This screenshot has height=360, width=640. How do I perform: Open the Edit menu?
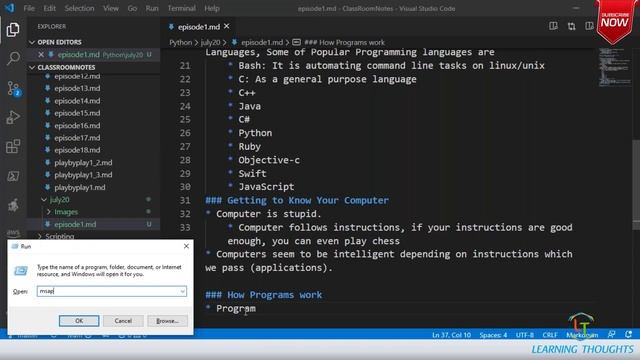click(x=49, y=8)
